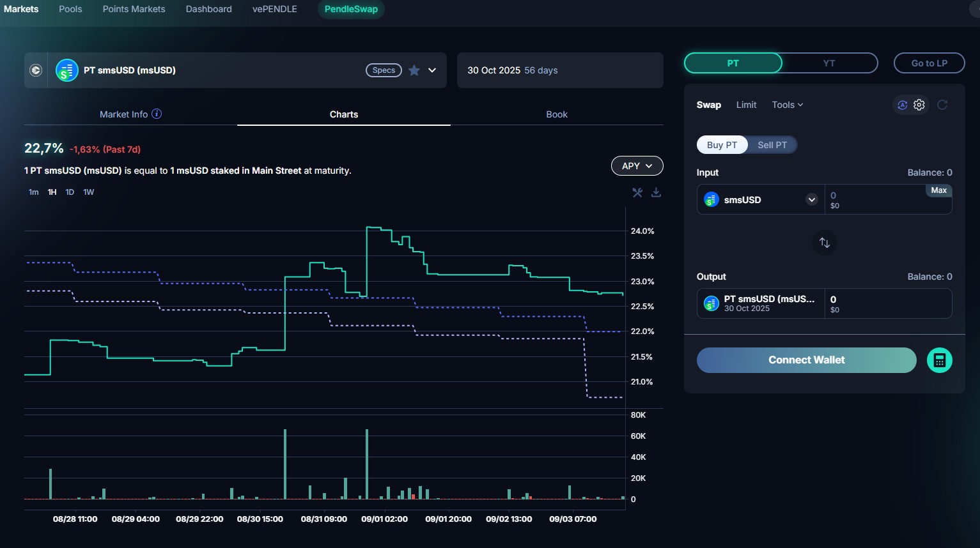
Task: Switch to YT side toggle
Action: [x=829, y=63]
